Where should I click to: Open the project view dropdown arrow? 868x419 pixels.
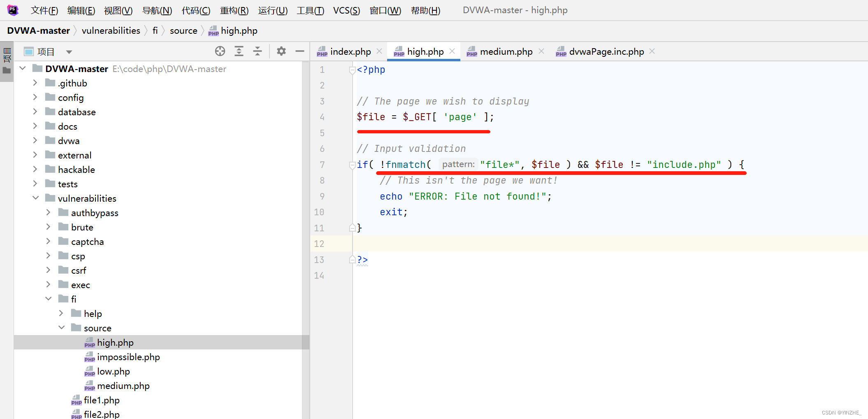coord(69,52)
